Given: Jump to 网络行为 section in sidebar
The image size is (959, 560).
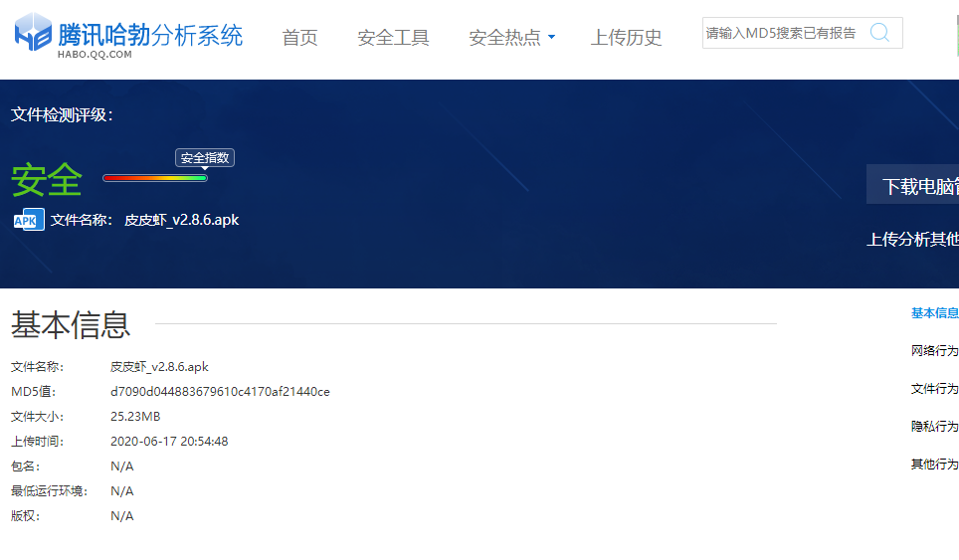Looking at the screenshot, I should [934, 351].
